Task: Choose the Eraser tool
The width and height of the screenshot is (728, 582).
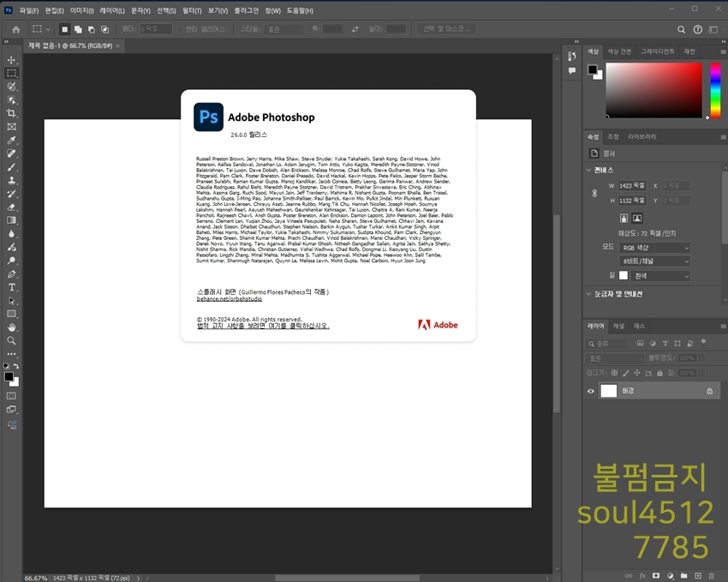Action: tap(12, 207)
